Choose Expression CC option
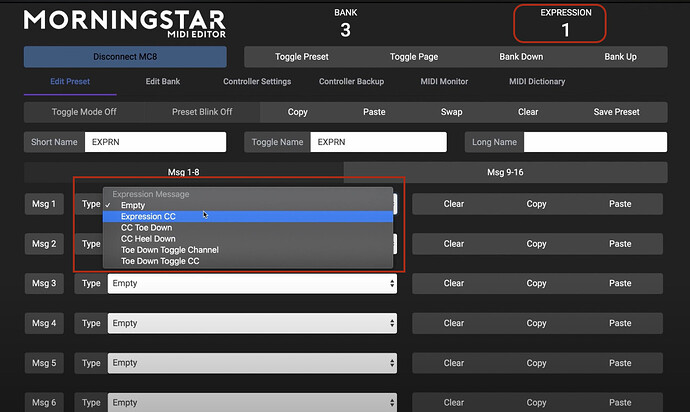 click(248, 217)
